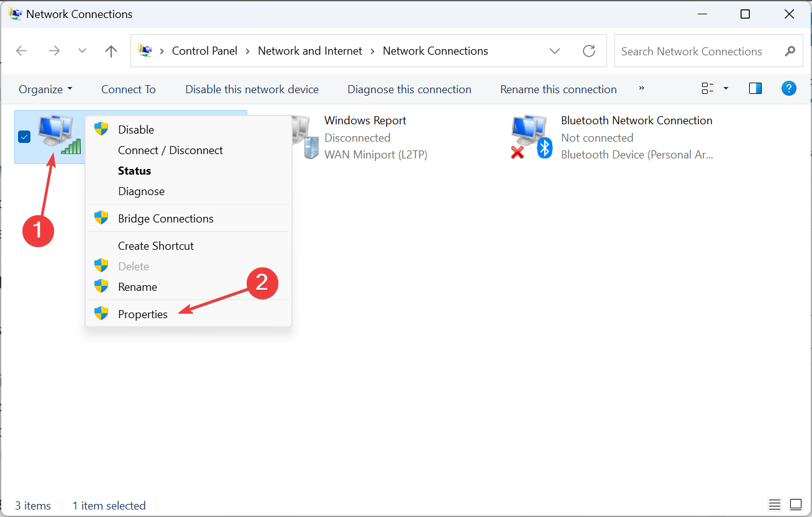Click inside the Search Network Connections field
The height and width of the screenshot is (517, 812).
tap(690, 51)
